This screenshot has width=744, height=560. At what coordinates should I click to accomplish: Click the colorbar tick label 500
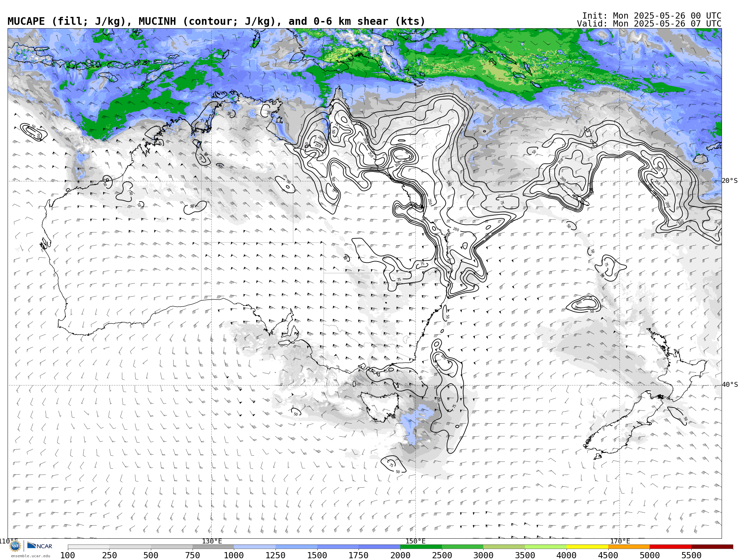151,555
